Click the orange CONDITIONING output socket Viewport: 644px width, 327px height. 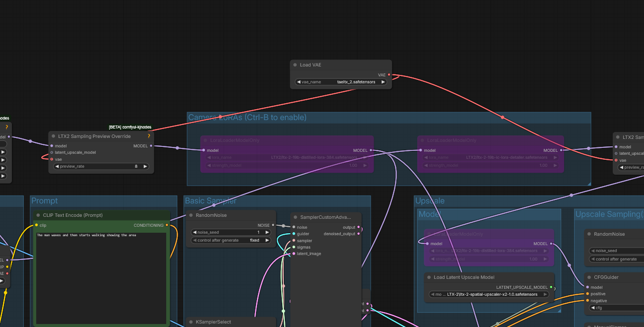pos(167,225)
